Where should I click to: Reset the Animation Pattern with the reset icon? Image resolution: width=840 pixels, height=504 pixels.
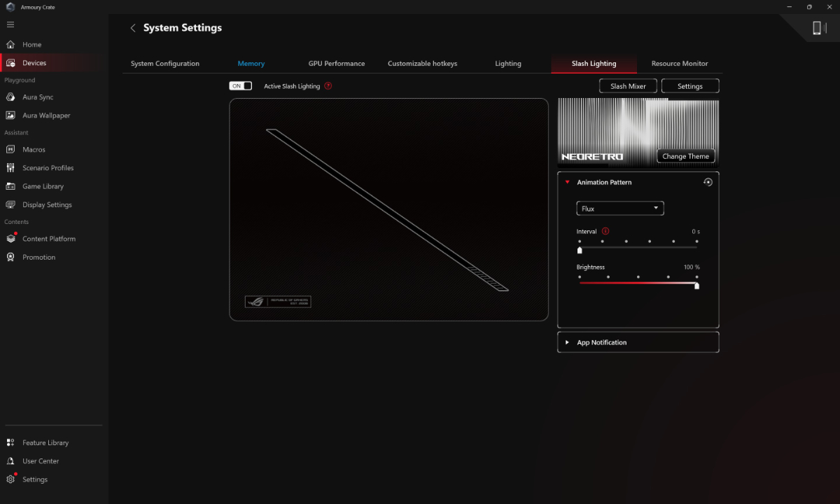pos(708,182)
